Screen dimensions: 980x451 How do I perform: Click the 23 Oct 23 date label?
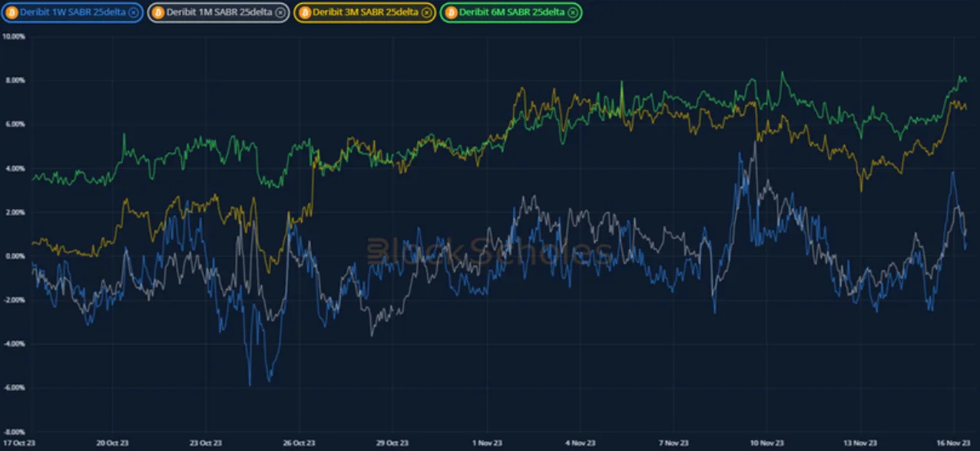coord(206,443)
